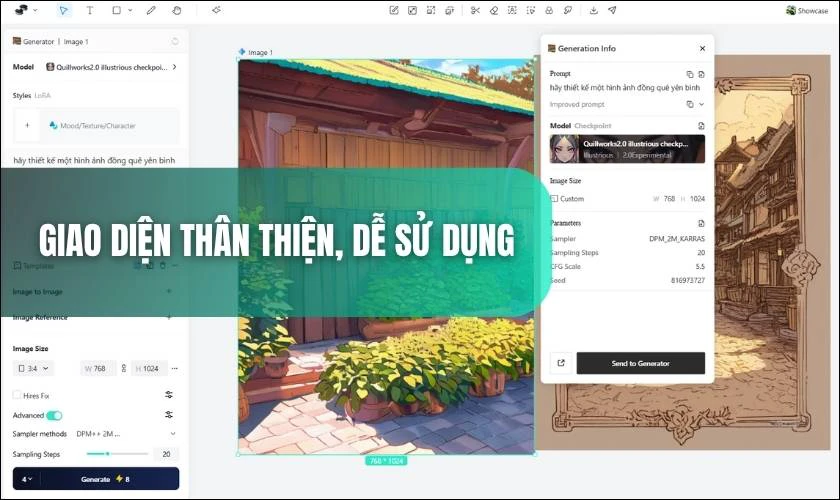Screen dimensions: 840x500
Task: Open the 3:4 aspect ratio dropdown
Action: tap(33, 368)
